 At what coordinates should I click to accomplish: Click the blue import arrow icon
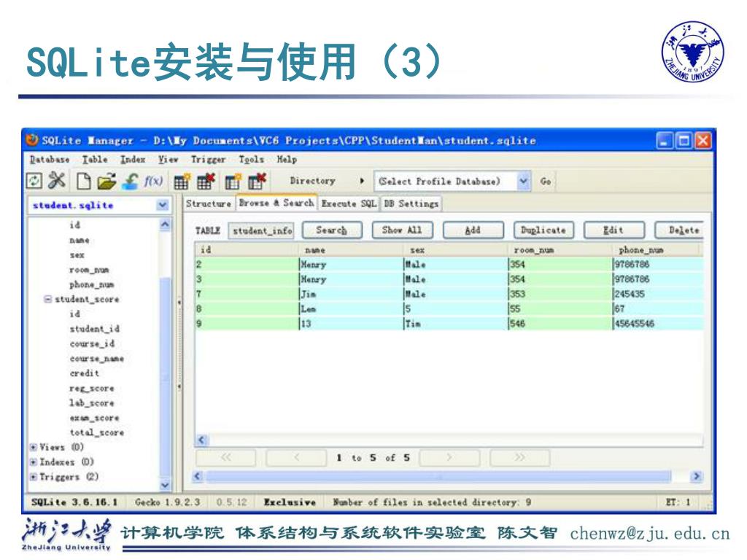click(130, 181)
